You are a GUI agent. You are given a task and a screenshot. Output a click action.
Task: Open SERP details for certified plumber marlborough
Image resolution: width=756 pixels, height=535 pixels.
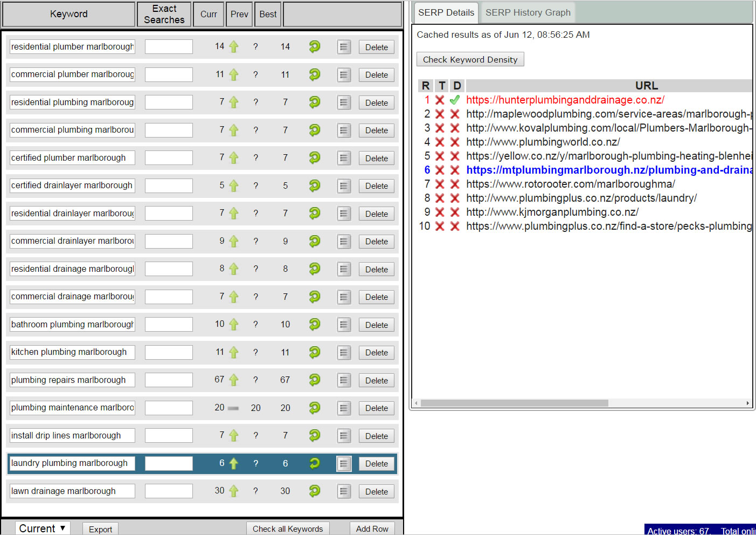point(344,158)
